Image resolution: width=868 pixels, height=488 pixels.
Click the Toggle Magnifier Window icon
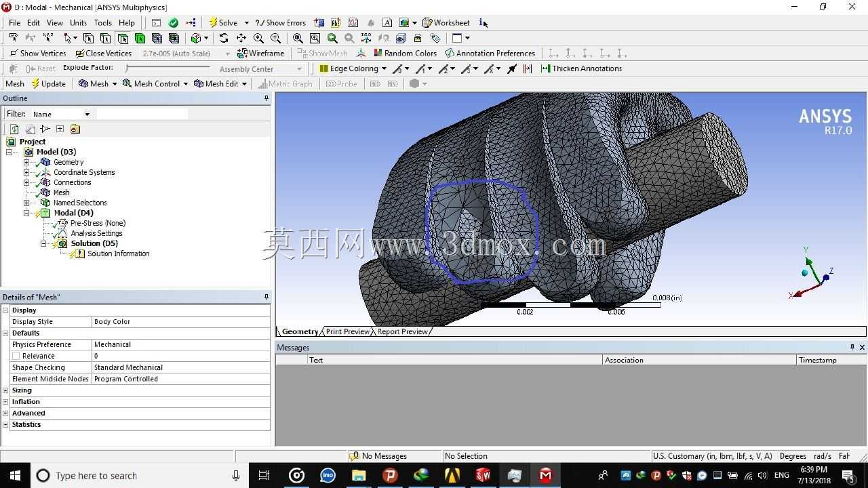(x=315, y=38)
